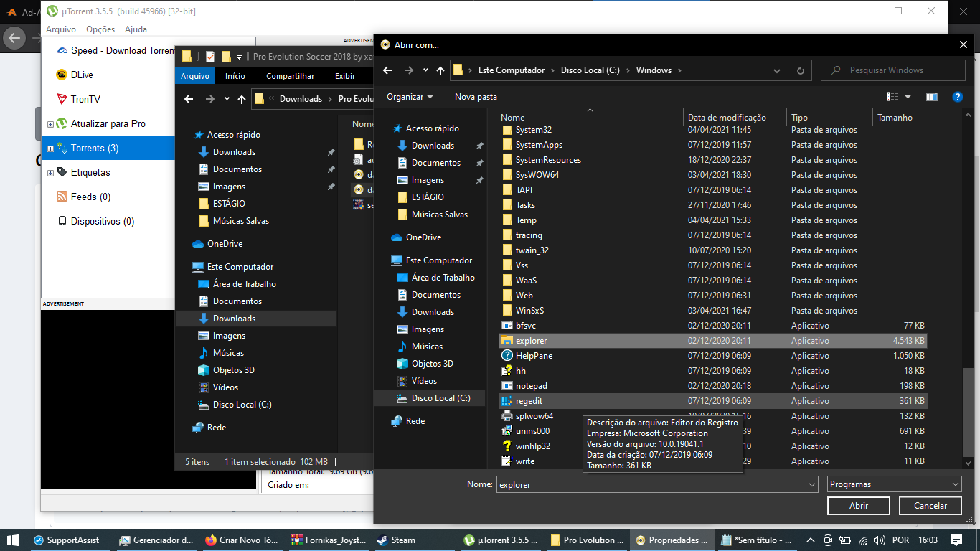Screen dimensions: 980x551
Task: Switch to Firefox Criar Novo Tó... taskbar item
Action: pos(241,540)
